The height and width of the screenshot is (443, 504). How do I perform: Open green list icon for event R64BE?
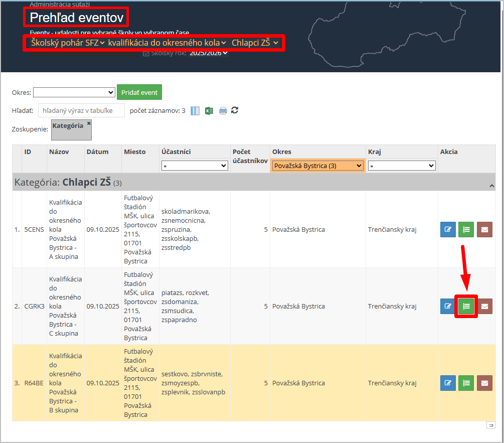point(466,383)
